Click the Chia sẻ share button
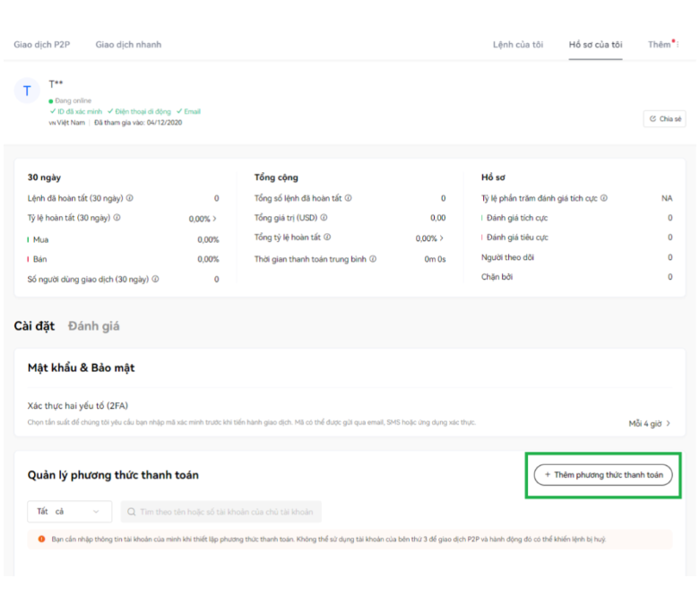This screenshot has width=700, height=596. 664,118
